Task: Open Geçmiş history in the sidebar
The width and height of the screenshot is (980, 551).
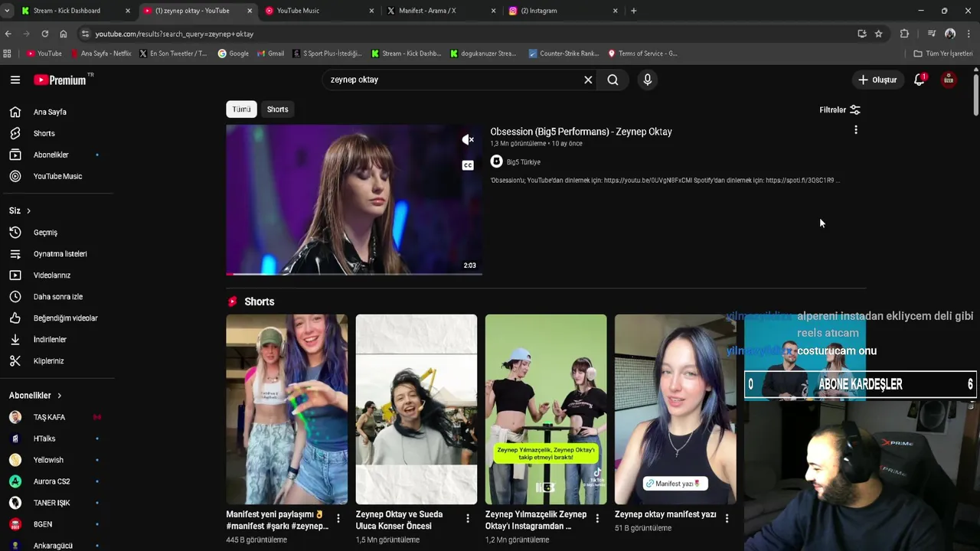Action: tap(45, 232)
